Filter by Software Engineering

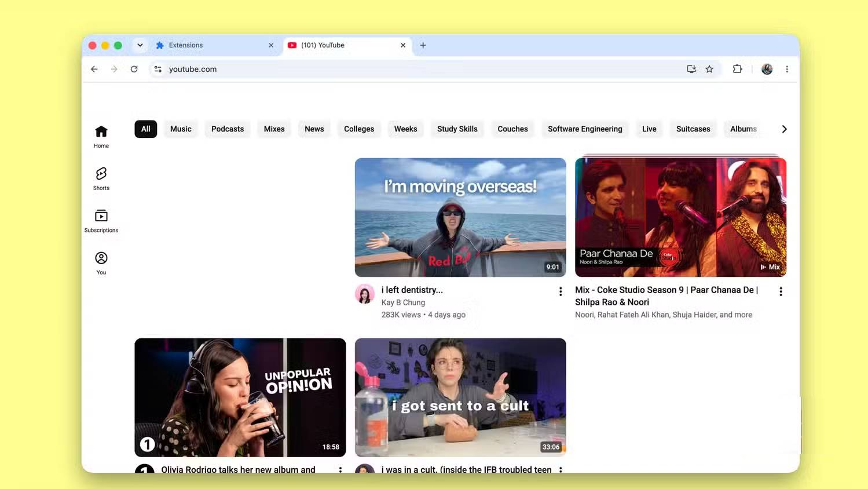pos(585,129)
